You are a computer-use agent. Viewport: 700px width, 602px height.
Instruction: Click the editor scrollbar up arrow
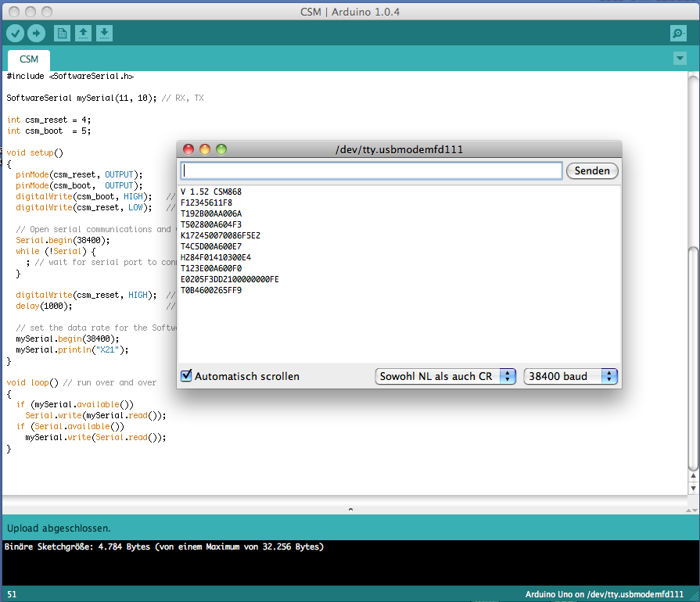tap(693, 477)
